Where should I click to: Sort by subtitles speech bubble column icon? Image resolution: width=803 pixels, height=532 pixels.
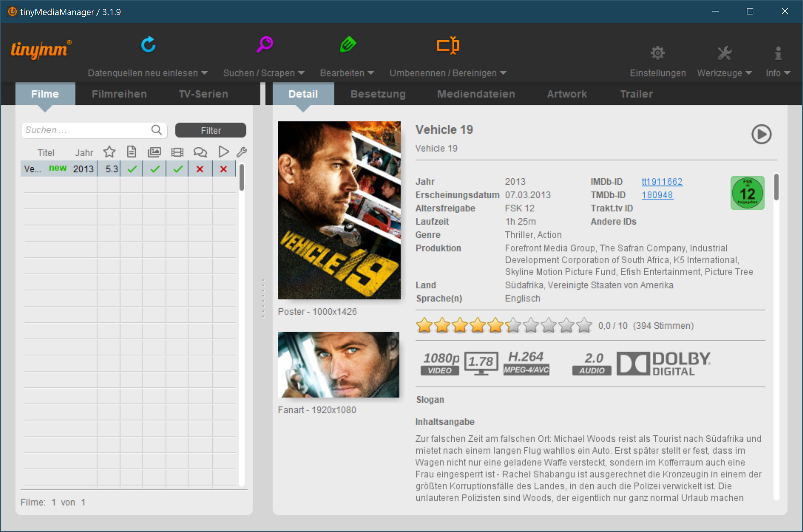pyautogui.click(x=200, y=152)
